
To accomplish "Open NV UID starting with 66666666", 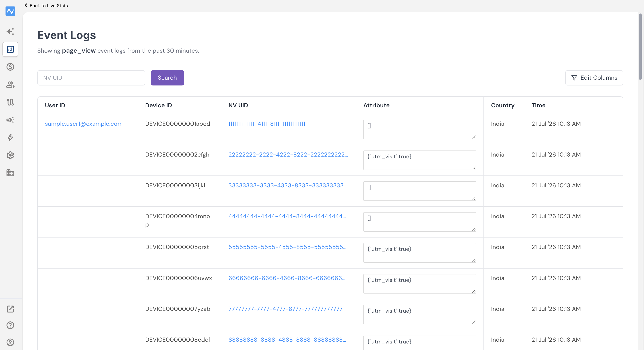I will click(287, 278).
